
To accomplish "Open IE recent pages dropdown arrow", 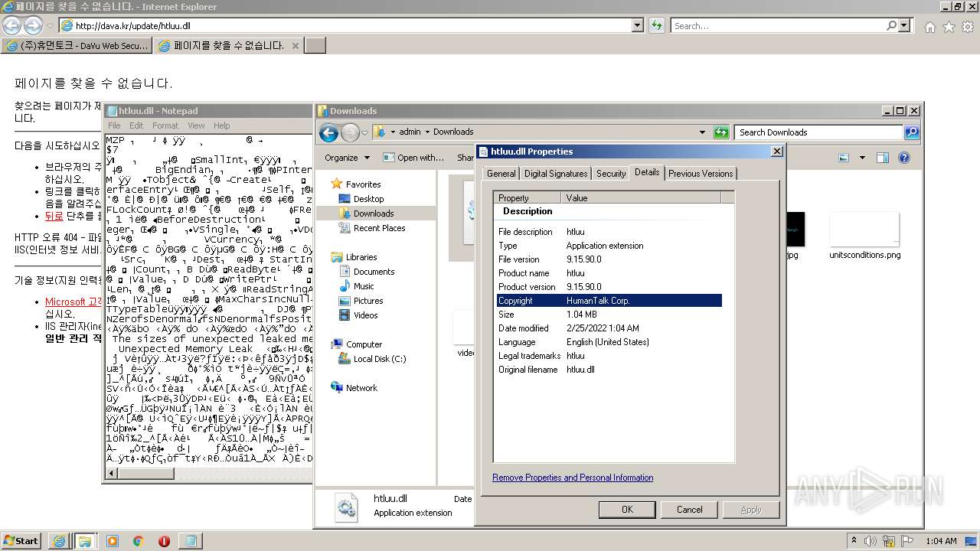I will 50,26.
